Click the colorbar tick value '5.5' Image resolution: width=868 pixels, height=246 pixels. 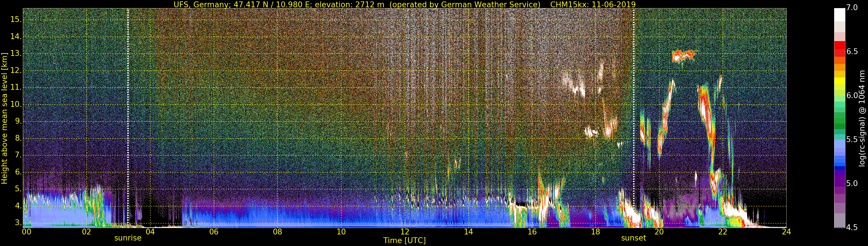click(852, 139)
